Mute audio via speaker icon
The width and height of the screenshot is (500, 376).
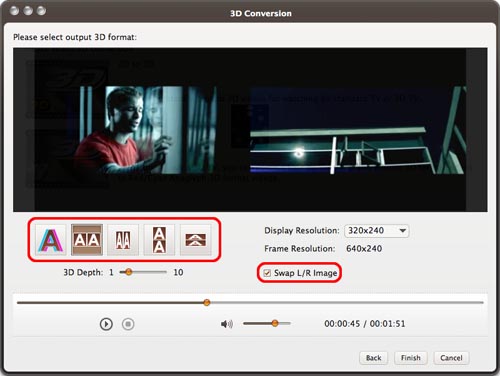(x=227, y=324)
